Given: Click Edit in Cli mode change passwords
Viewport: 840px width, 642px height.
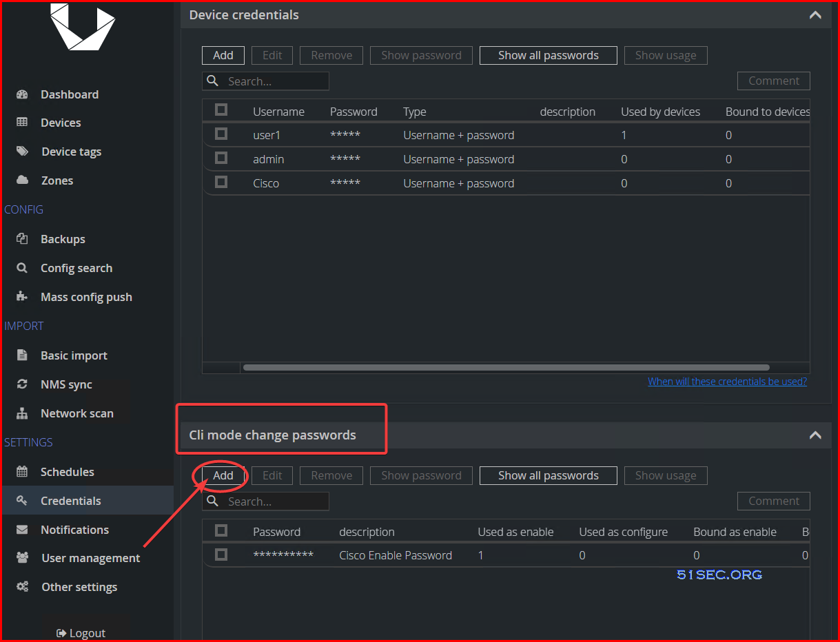Looking at the screenshot, I should 272,475.
